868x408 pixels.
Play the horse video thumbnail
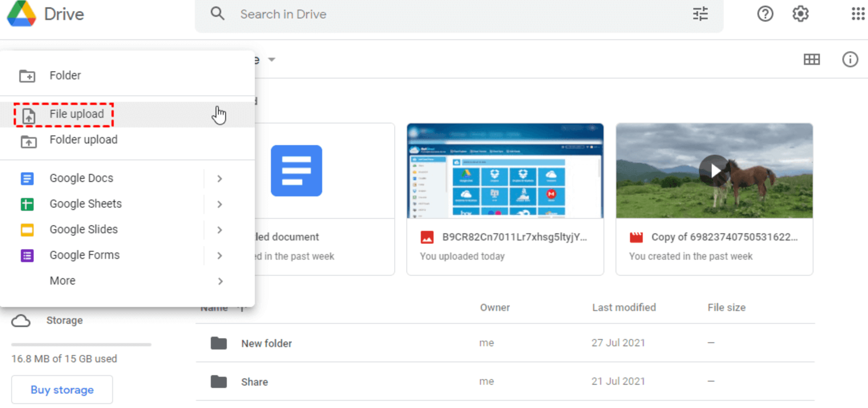(714, 171)
